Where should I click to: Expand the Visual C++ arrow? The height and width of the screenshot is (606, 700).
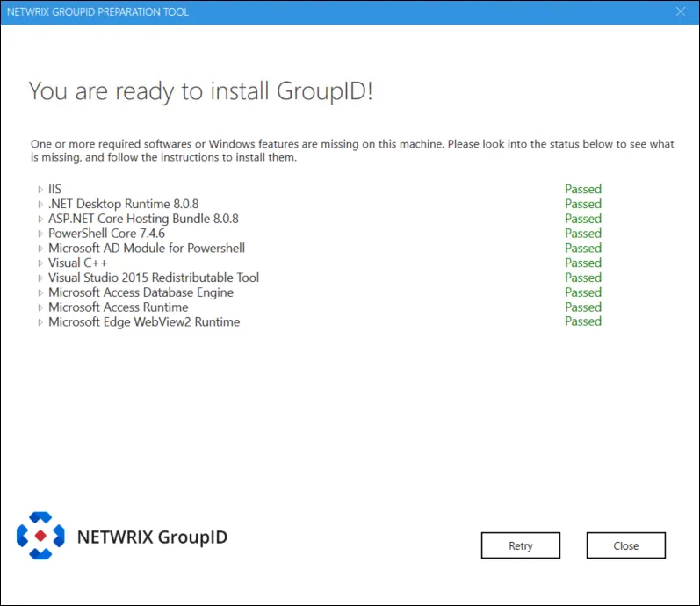tap(40, 263)
